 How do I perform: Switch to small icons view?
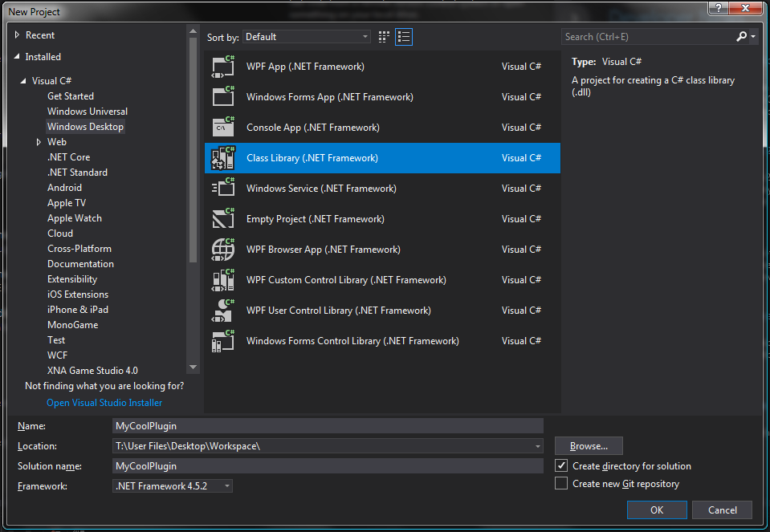[x=384, y=37]
